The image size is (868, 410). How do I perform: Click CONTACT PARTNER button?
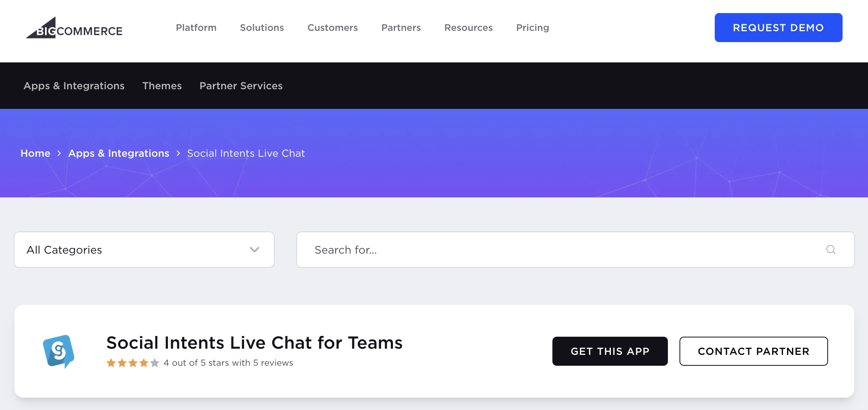753,351
